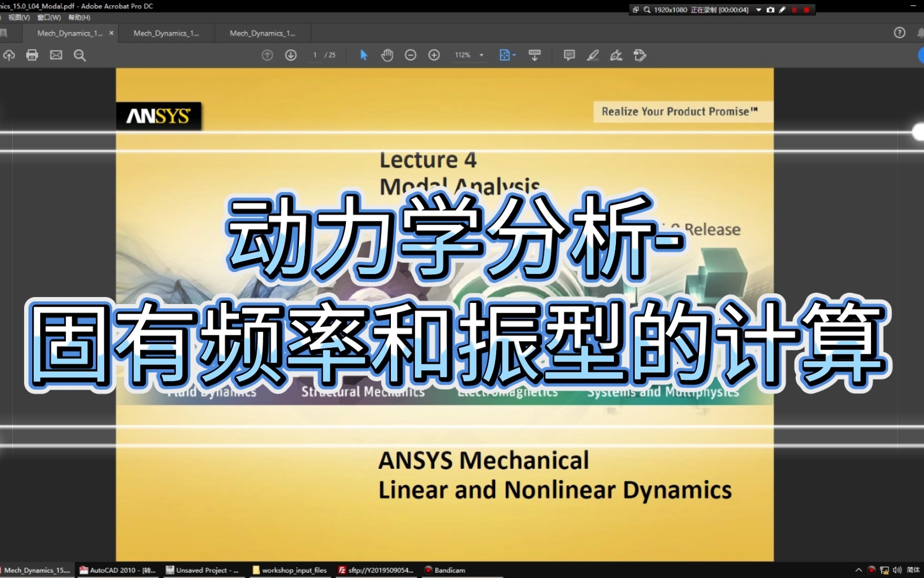This screenshot has height=578, width=924.
Task: Switch to the second Mech_Dynamics tab
Action: 166,33
